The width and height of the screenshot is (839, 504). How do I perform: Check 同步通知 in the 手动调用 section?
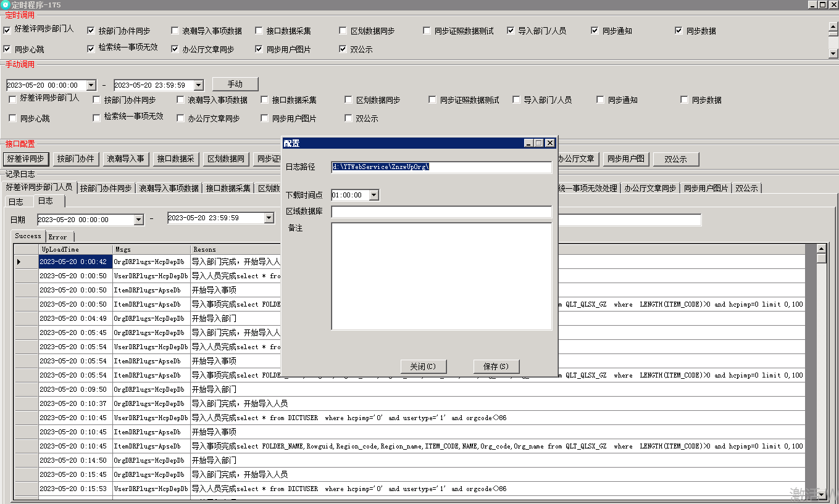(x=601, y=100)
